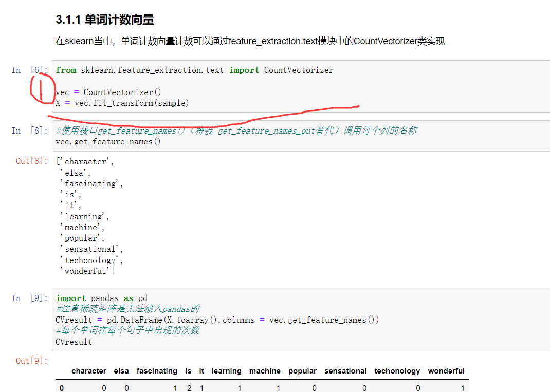Click the 'it' column header
This screenshot has width=550, height=392.
pyautogui.click(x=201, y=371)
